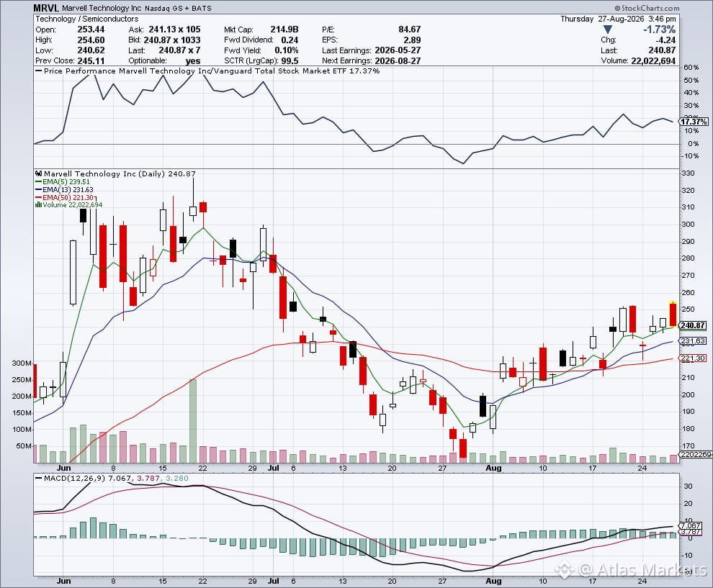Click the P/E value 84.67

[410, 30]
